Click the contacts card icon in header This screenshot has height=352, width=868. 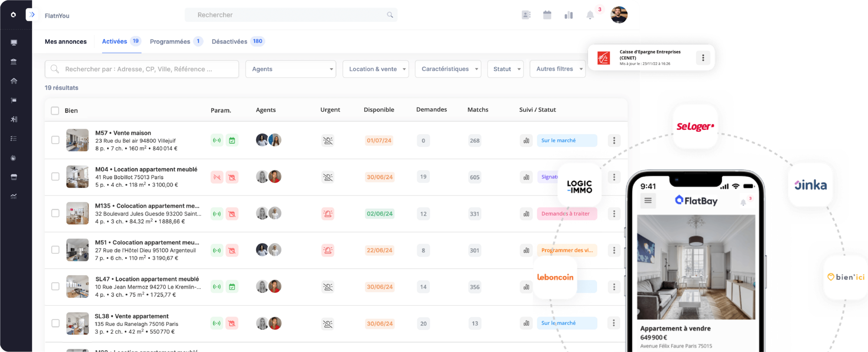click(x=526, y=15)
